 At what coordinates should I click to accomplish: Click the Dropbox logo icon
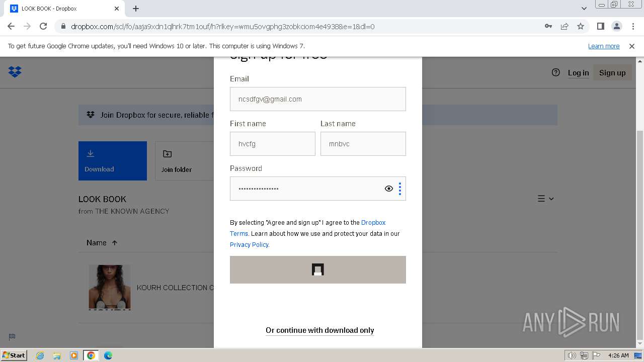click(15, 72)
